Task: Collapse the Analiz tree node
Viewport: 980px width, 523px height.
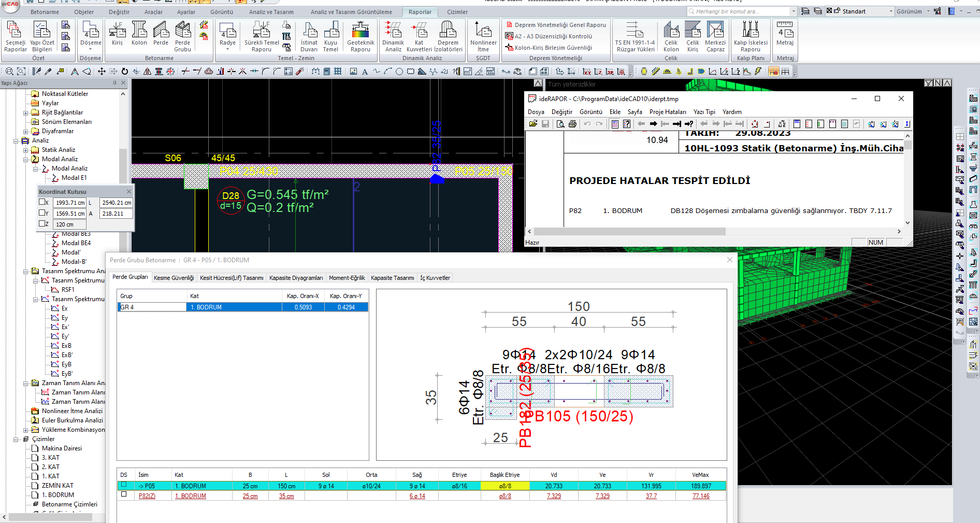Action: pyautogui.click(x=16, y=140)
